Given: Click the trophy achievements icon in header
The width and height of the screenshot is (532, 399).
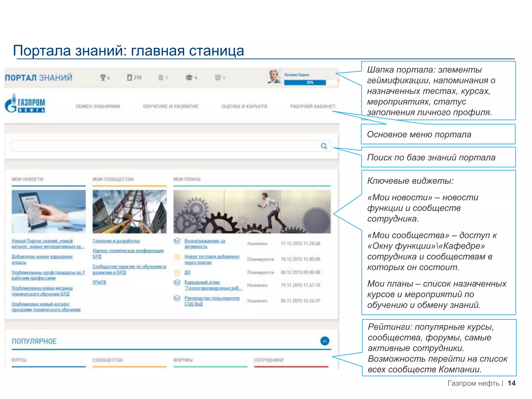Looking at the screenshot, I should 103,77.
